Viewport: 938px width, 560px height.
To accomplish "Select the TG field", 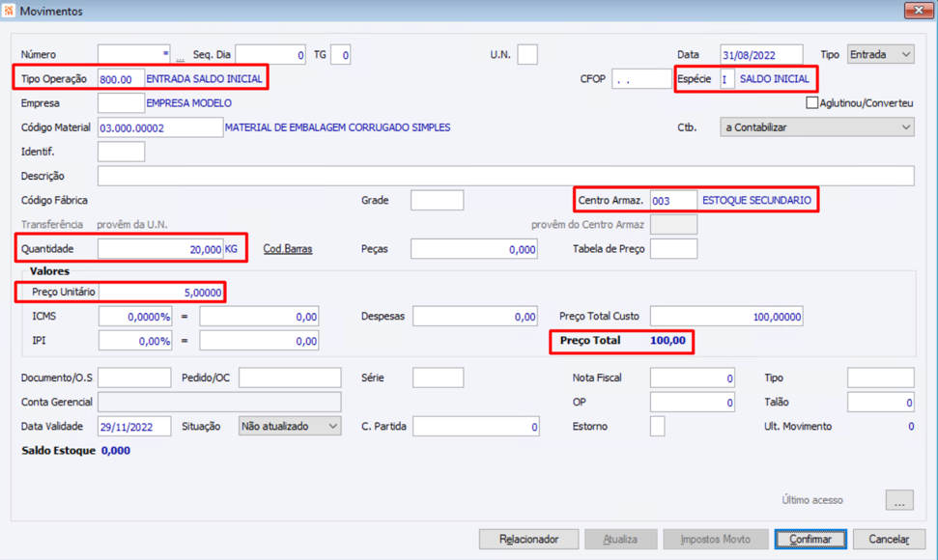I will click(x=340, y=54).
